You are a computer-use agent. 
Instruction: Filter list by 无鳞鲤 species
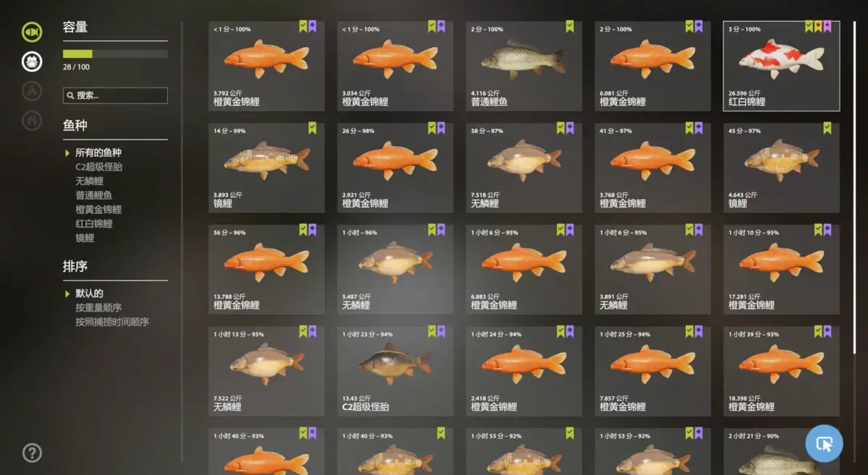pos(89,181)
